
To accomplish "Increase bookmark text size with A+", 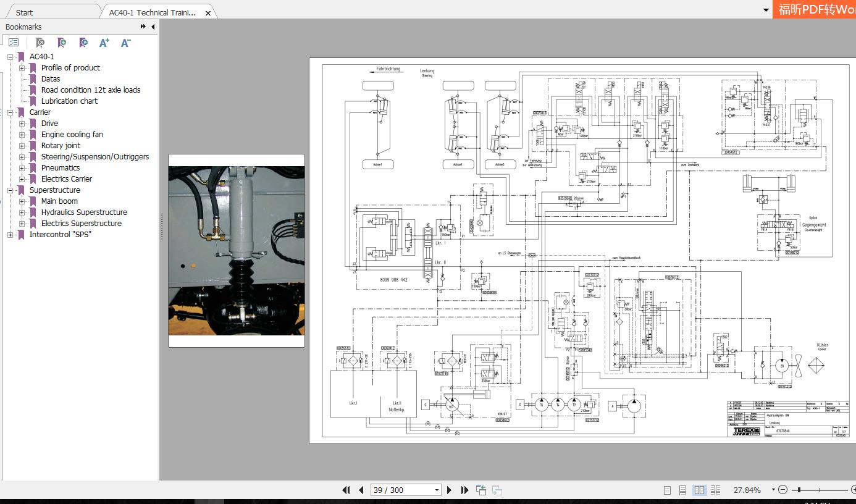I will tap(104, 42).
